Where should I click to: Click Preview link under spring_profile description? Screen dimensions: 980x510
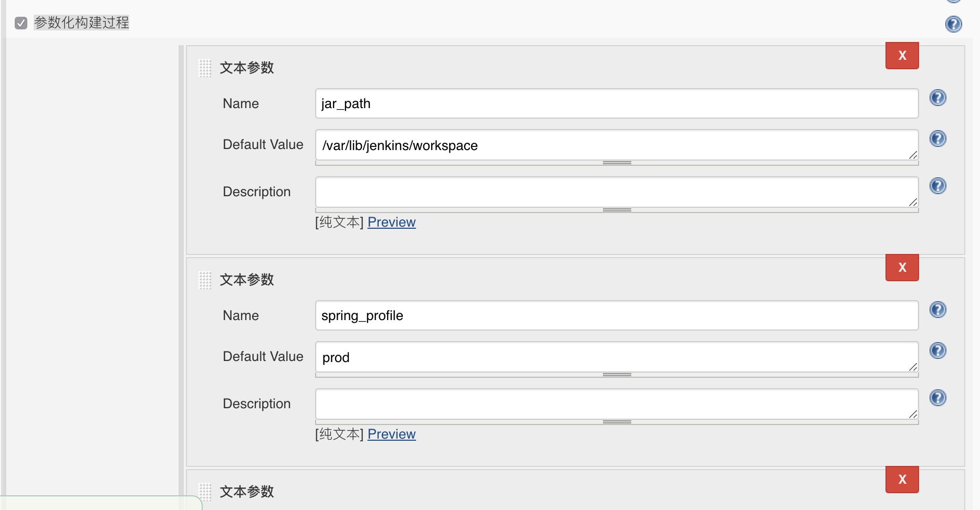point(391,434)
